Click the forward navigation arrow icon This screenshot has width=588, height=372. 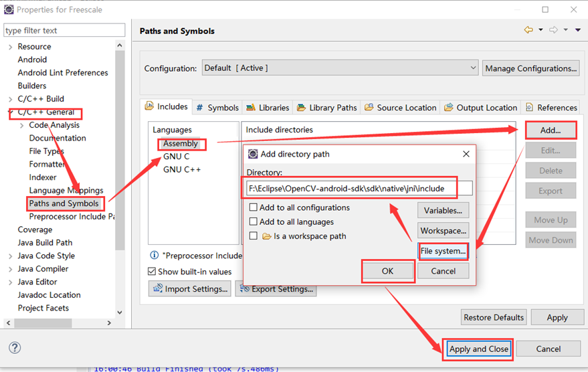[x=553, y=30]
